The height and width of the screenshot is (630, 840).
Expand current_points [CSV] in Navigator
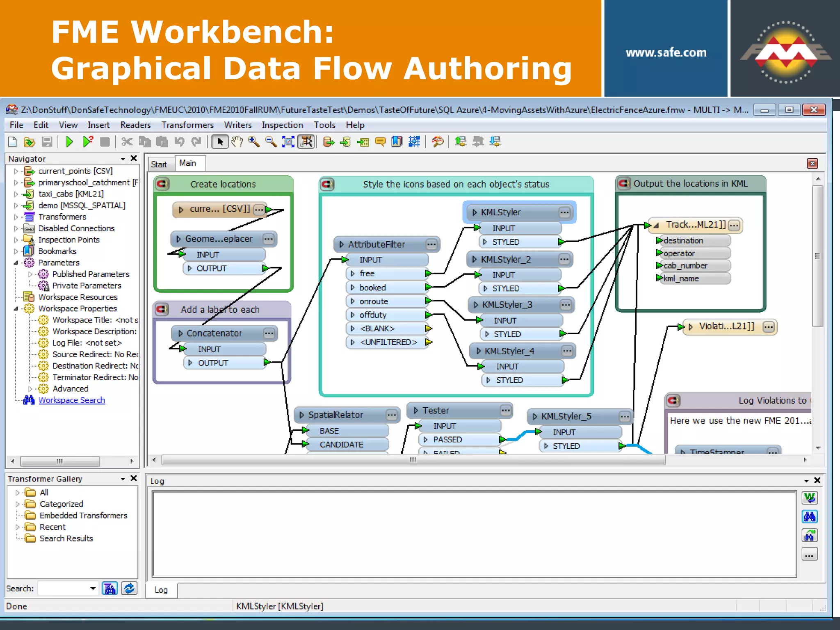pos(16,171)
